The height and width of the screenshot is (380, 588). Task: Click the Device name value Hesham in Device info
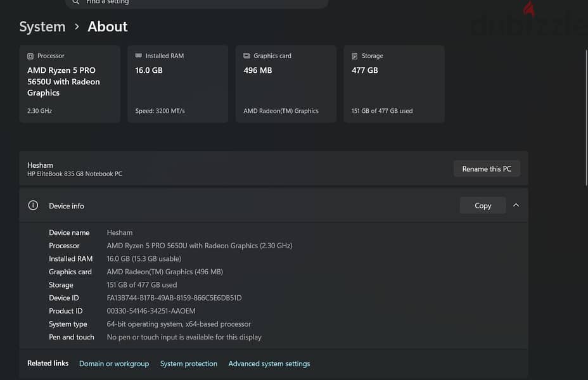(x=120, y=232)
